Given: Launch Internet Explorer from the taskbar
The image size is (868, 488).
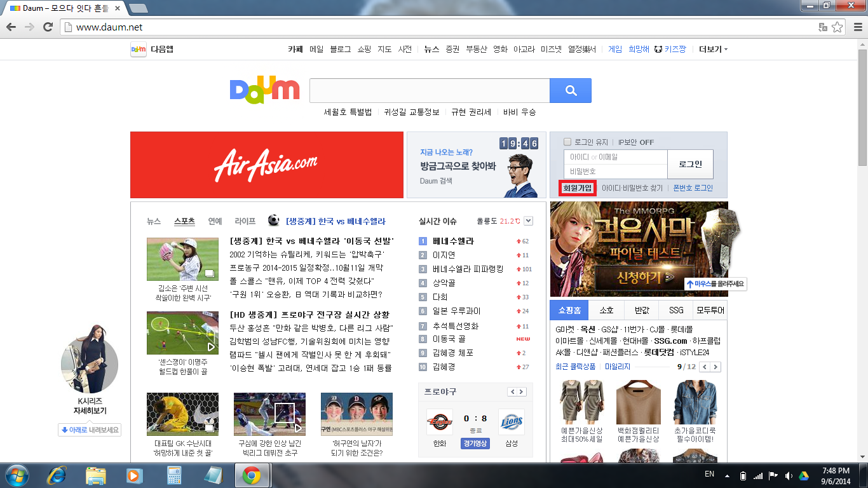Looking at the screenshot, I should point(57,475).
